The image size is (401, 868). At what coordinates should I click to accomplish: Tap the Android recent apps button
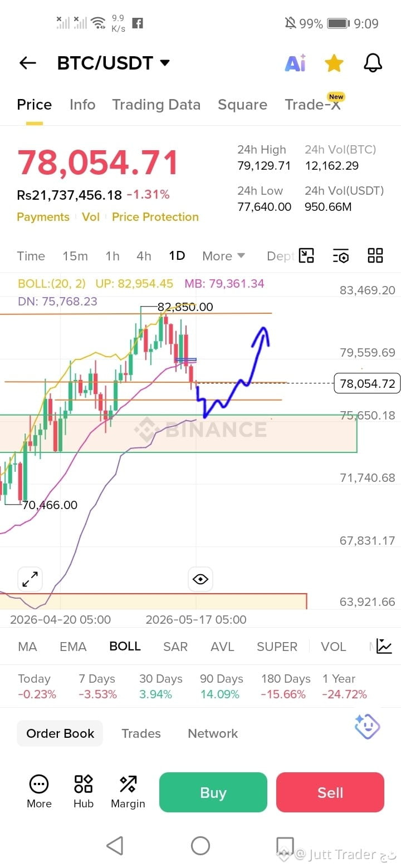coord(285,846)
